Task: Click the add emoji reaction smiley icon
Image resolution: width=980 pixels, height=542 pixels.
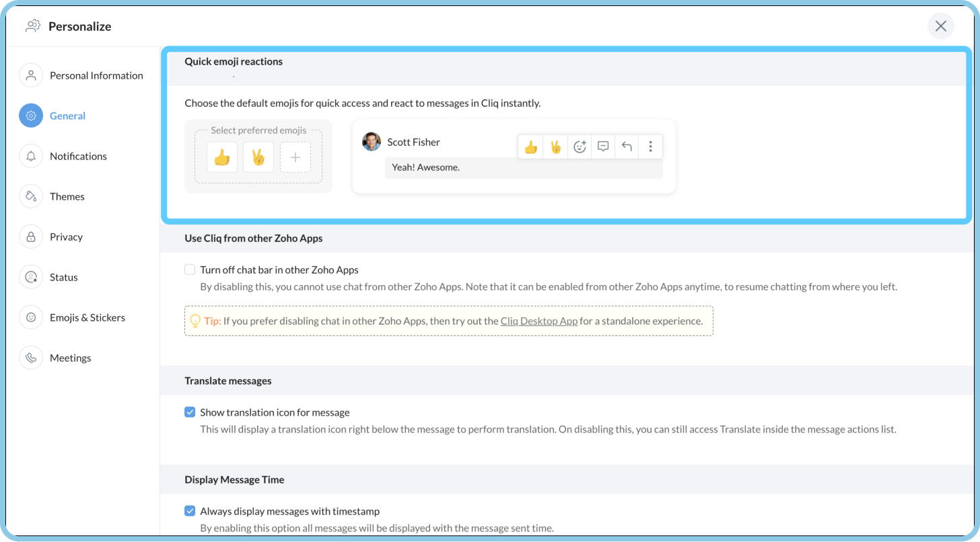Action: (579, 146)
